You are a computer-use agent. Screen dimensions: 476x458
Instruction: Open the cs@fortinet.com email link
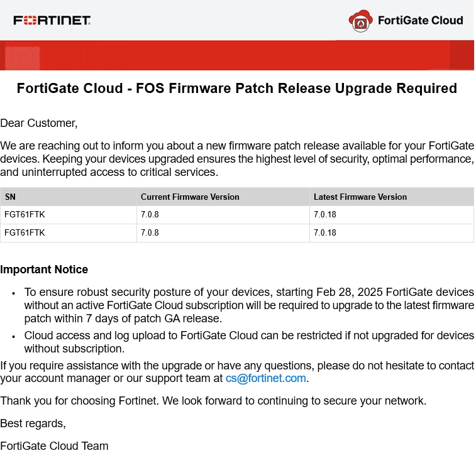(x=265, y=378)
